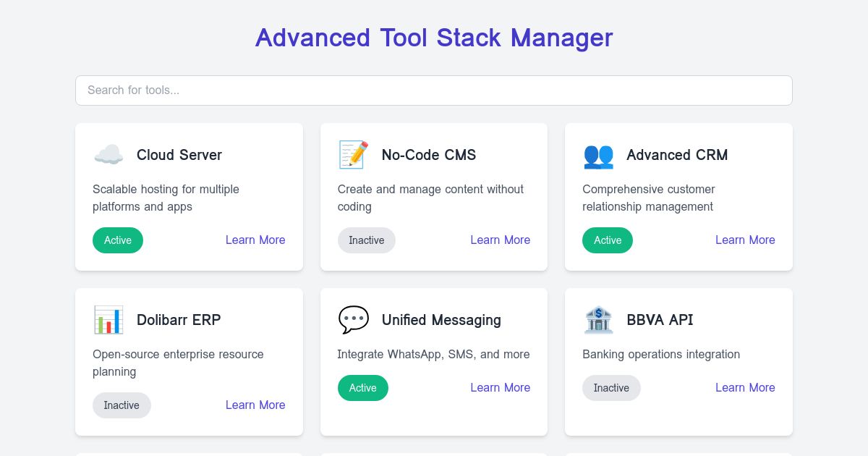The height and width of the screenshot is (456, 868).
Task: Click the Dolibarr ERP bar chart icon
Action: click(109, 319)
